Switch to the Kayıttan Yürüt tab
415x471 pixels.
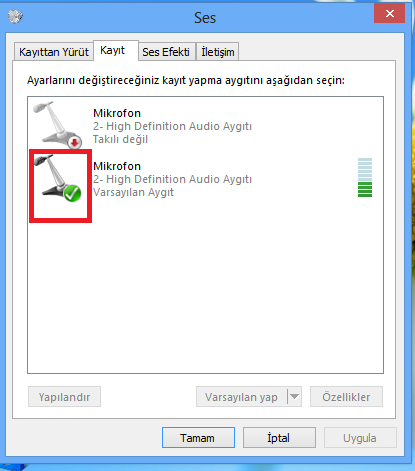click(x=54, y=52)
